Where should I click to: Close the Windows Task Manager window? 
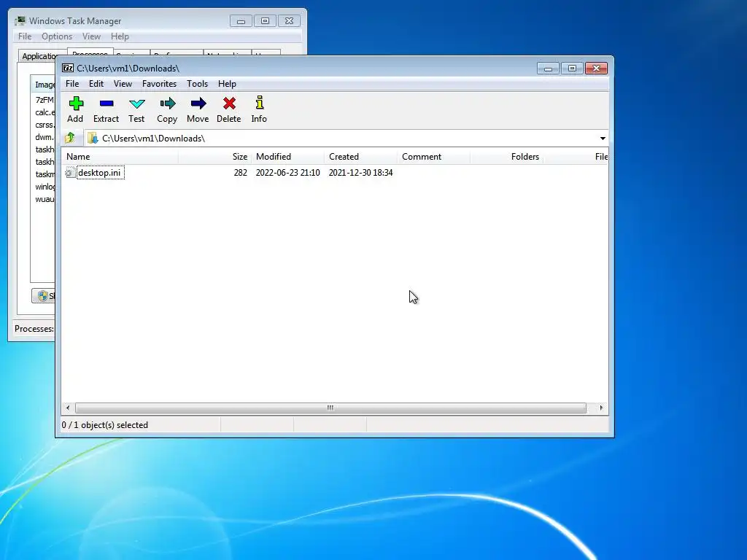(289, 21)
